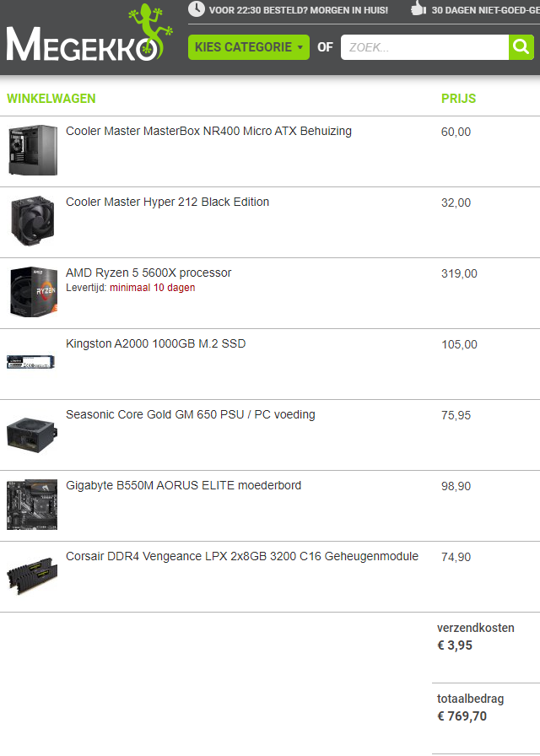540x756 pixels.
Task: Click the thumbs-up 30 dagen icon
Action: pyautogui.click(x=418, y=8)
